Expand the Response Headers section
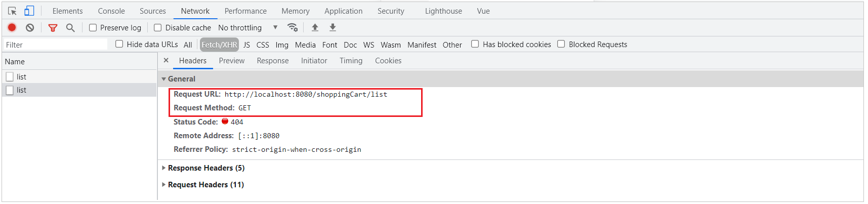The height and width of the screenshot is (204, 868). pos(206,168)
